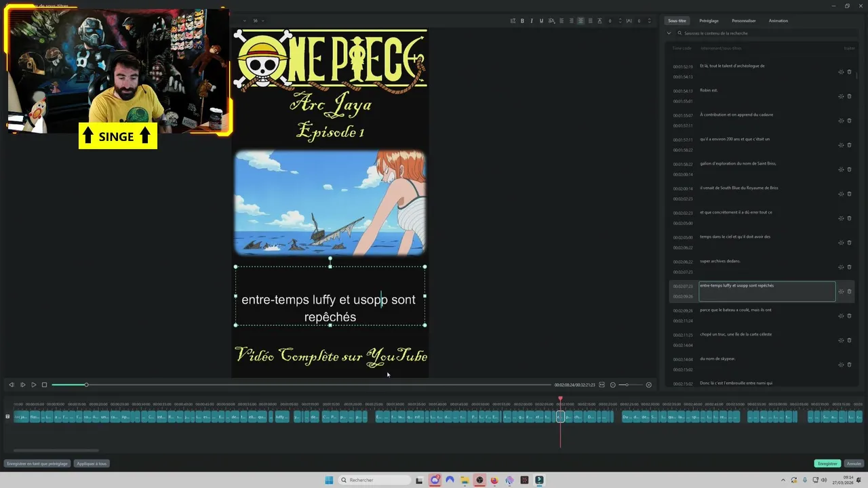Screen dimensions: 868x488
Task: Step forward with play-frame button
Action: point(22,385)
